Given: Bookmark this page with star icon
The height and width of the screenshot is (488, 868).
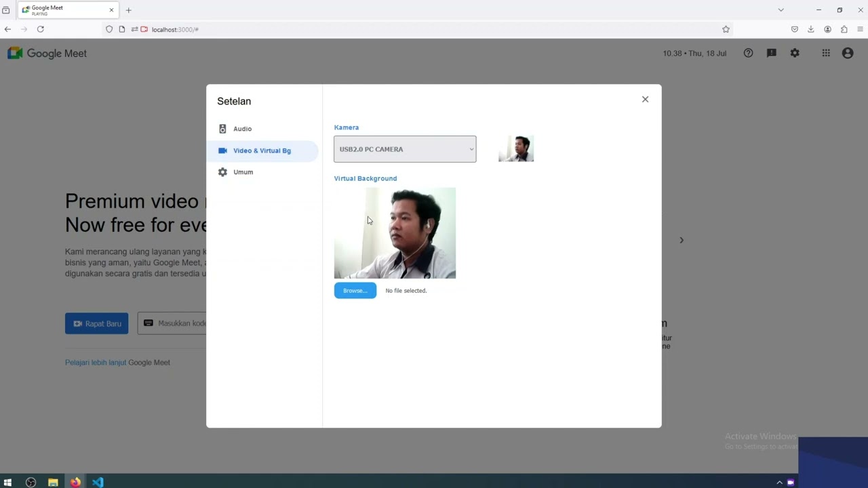Looking at the screenshot, I should pyautogui.click(x=726, y=29).
